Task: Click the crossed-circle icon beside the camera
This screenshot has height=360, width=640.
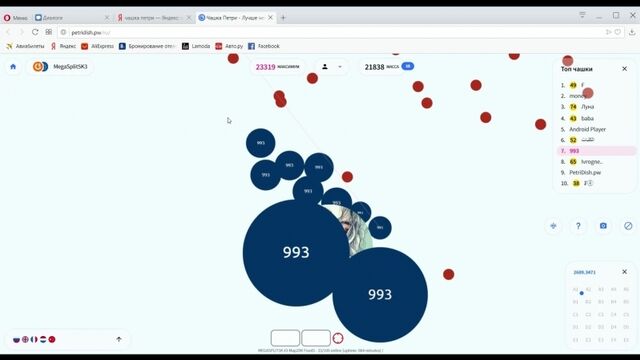Action: 628,226
